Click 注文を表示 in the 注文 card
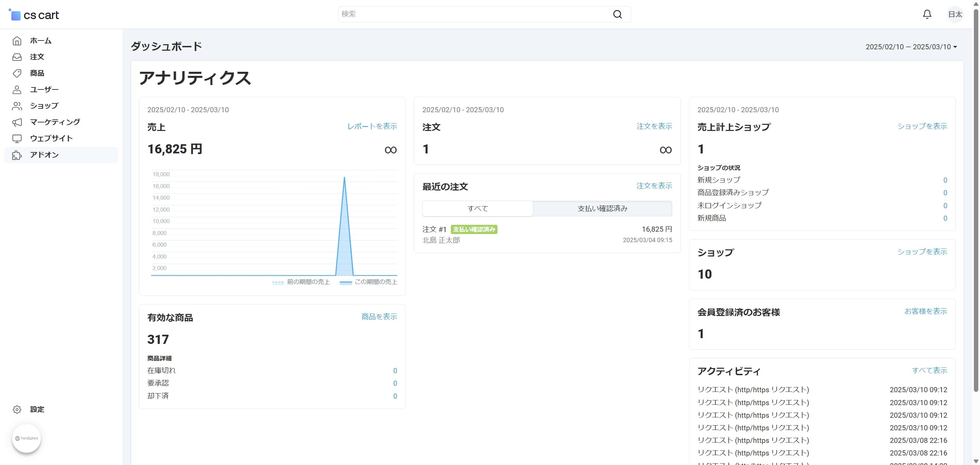980x465 pixels. click(654, 126)
